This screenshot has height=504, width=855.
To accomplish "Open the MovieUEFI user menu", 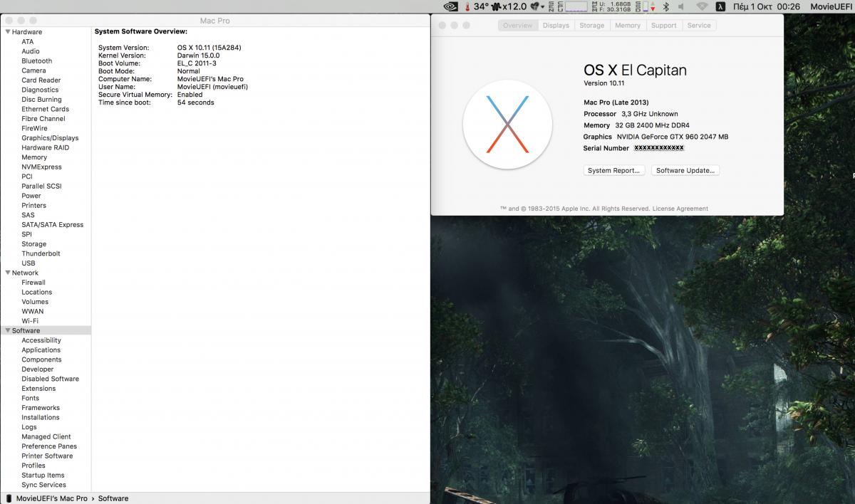I will pyautogui.click(x=831, y=6).
